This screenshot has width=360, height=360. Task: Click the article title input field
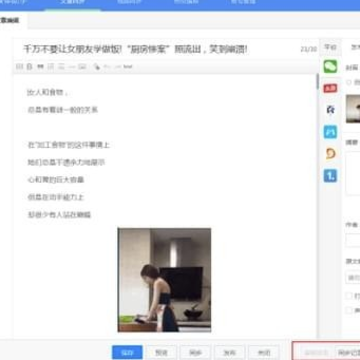click(x=160, y=49)
